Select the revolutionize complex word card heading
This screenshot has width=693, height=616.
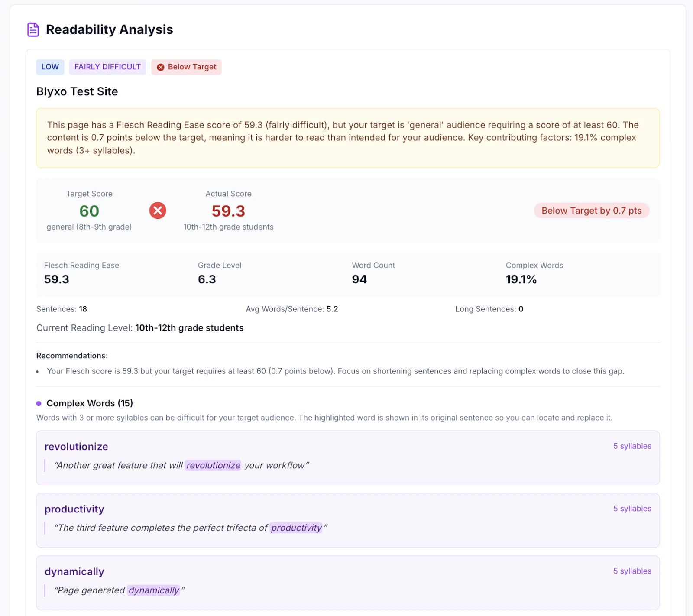(76, 447)
